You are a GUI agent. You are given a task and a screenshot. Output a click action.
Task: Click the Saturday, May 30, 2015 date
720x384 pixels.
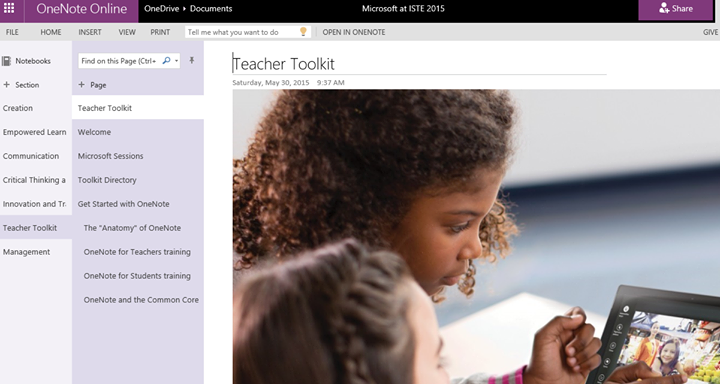tap(270, 83)
